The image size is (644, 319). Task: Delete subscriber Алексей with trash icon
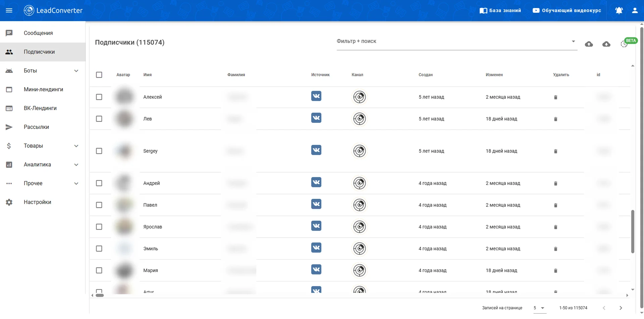[555, 97]
